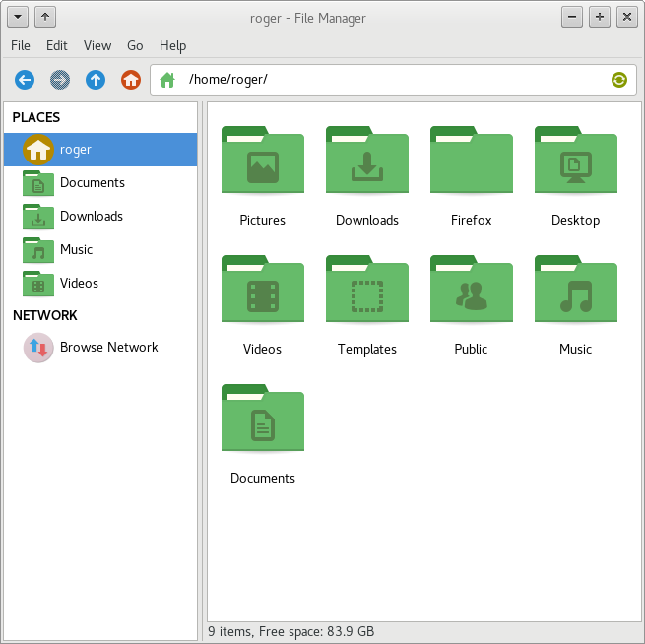
Task: Select the Templates folder icon
Action: coord(366,291)
